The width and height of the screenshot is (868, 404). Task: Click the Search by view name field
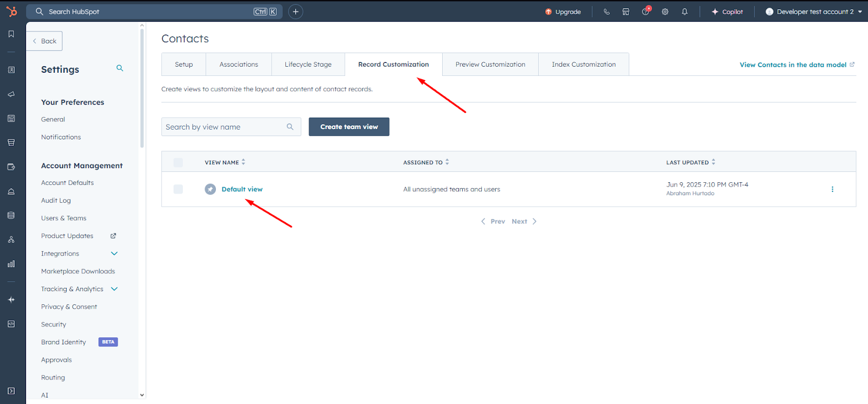click(x=225, y=127)
